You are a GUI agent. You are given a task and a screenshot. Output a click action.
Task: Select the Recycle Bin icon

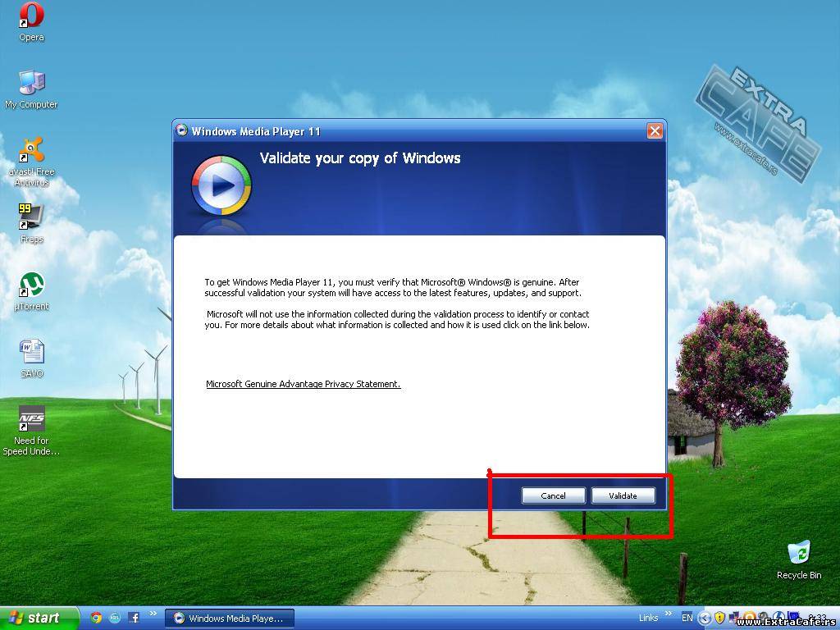point(799,559)
